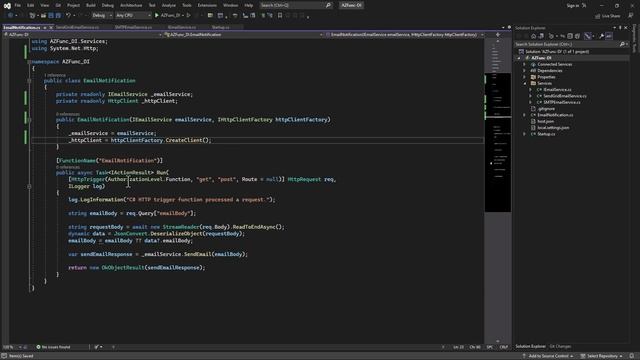Image resolution: width=640 pixels, height=360 pixels.
Task: Click the split editor plus icon
Action: click(x=498, y=35)
